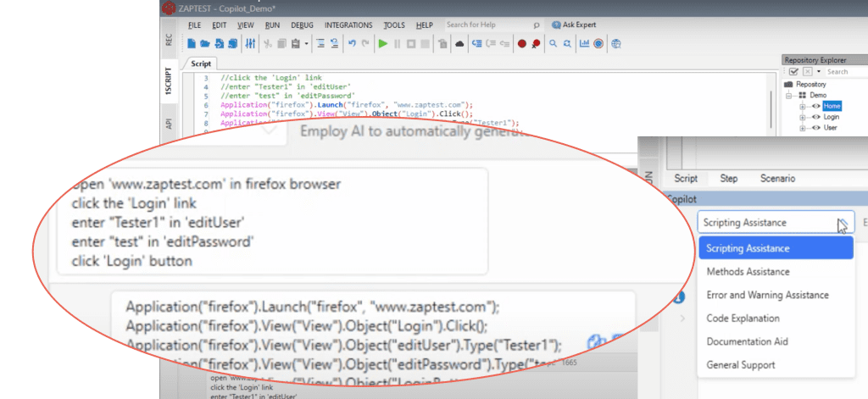Viewport: 868px width, 399px height.
Task: Choose Error and Warning Assistance option
Action: click(776, 295)
